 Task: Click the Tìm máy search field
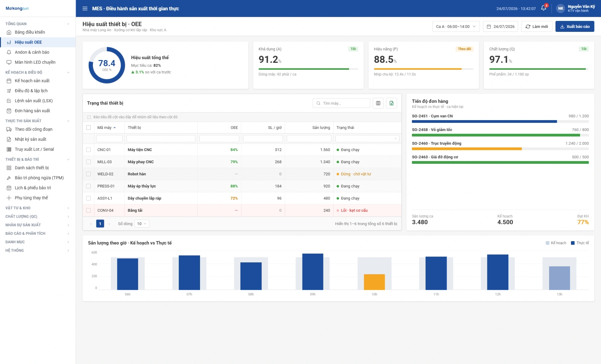click(342, 103)
